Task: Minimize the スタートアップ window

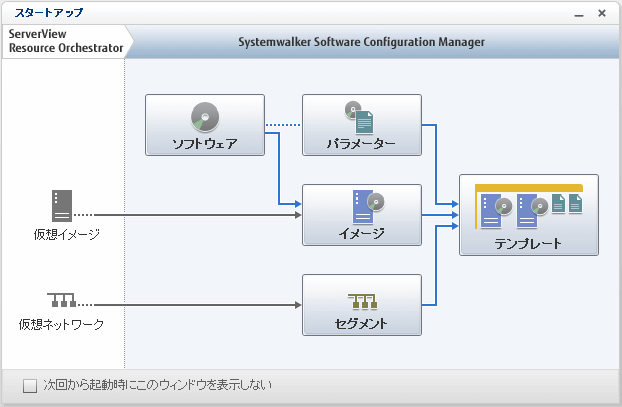Action: pyautogui.click(x=579, y=14)
